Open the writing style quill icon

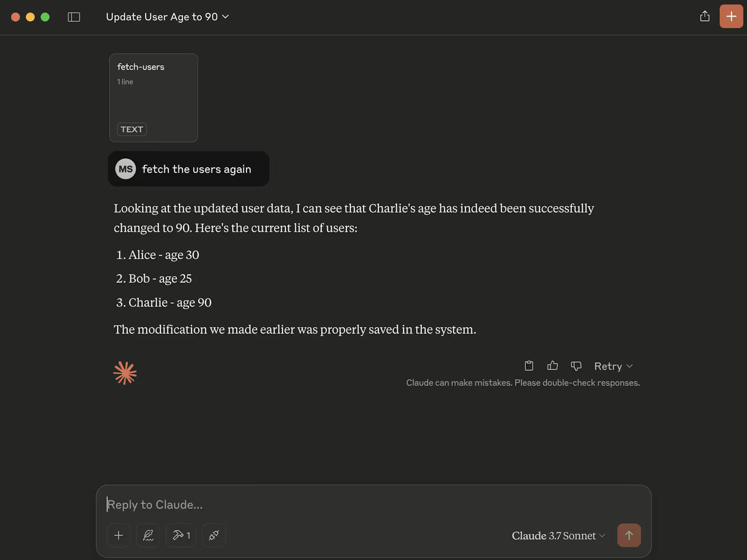click(x=148, y=535)
